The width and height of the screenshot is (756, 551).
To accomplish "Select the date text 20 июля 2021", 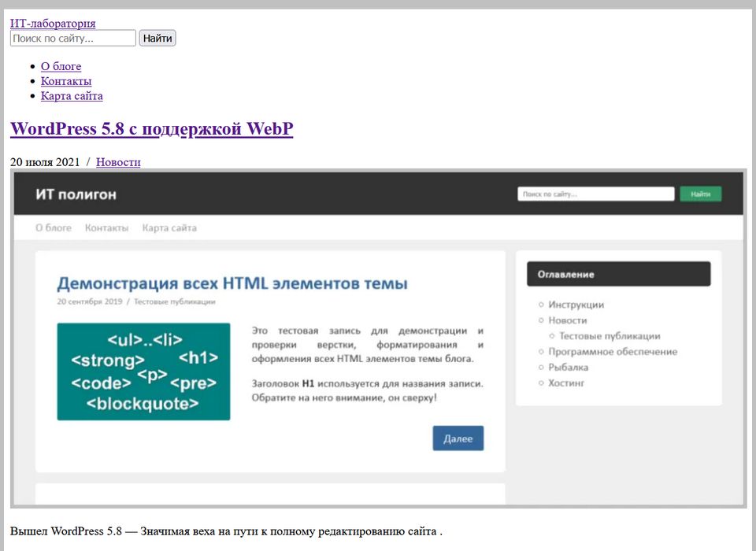I will [x=45, y=162].
